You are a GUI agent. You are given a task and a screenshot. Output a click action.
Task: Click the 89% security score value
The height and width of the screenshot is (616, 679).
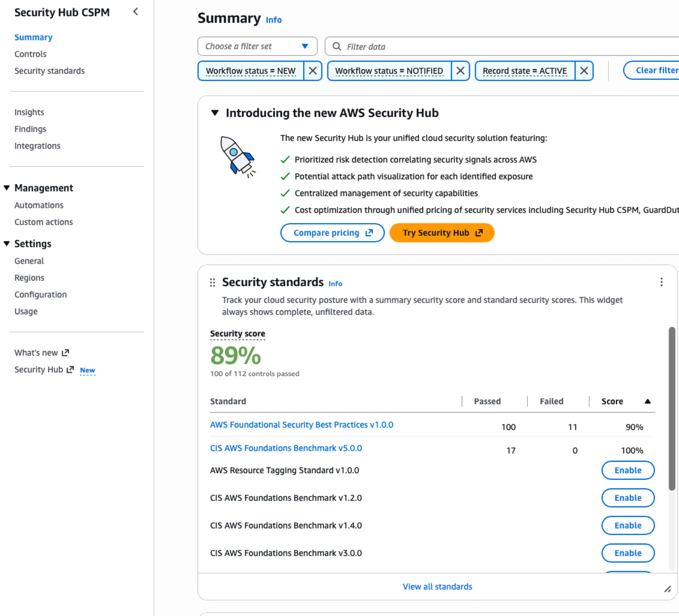[236, 355]
